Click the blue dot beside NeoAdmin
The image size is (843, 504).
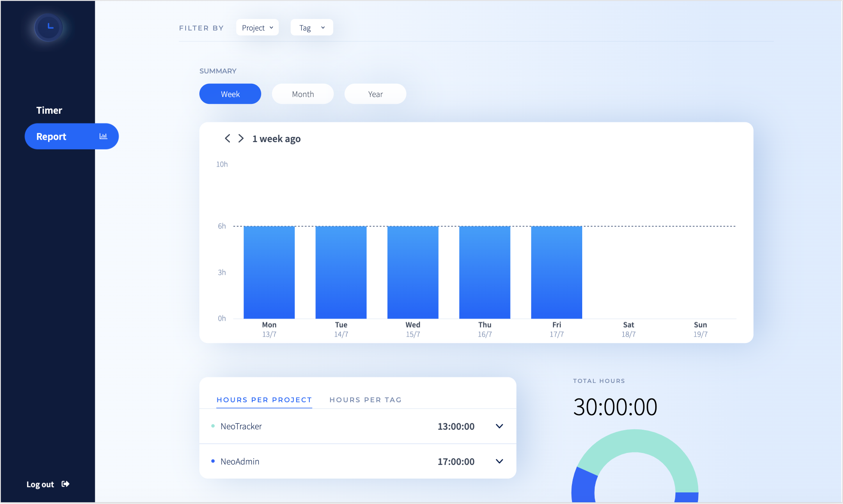pyautogui.click(x=213, y=461)
